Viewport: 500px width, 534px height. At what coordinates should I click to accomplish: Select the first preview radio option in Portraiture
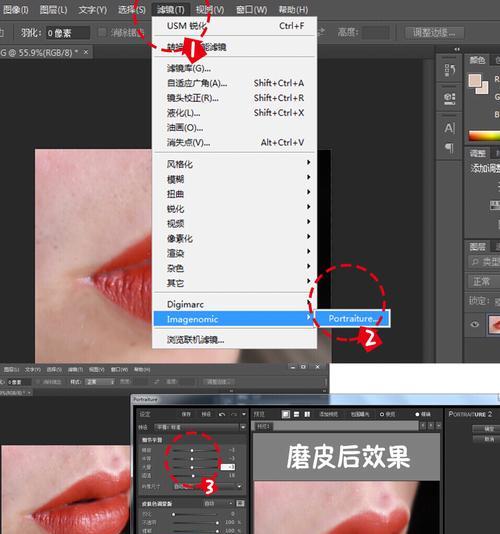tap(382, 414)
